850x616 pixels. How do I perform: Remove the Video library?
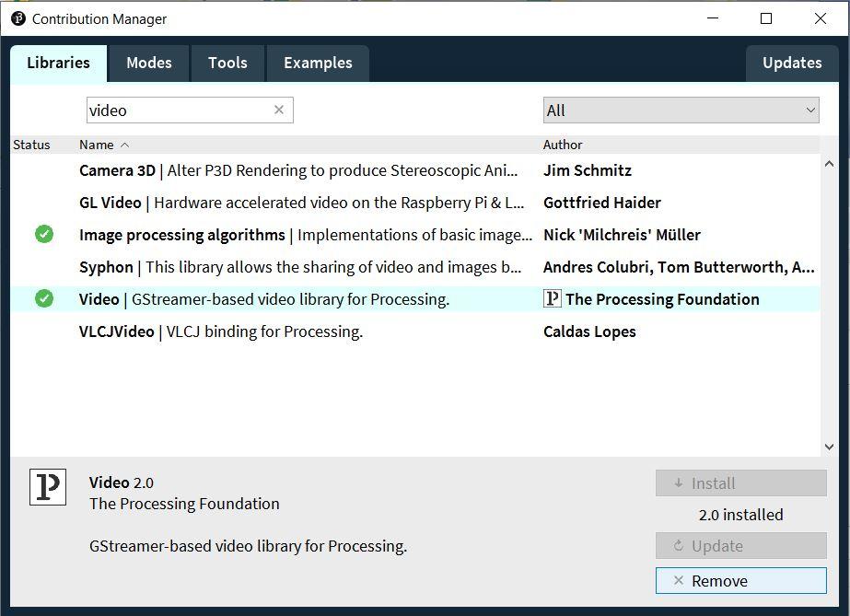pyautogui.click(x=741, y=581)
